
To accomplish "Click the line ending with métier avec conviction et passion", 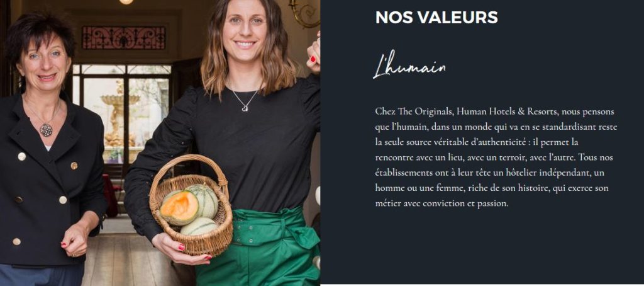I will tap(441, 203).
